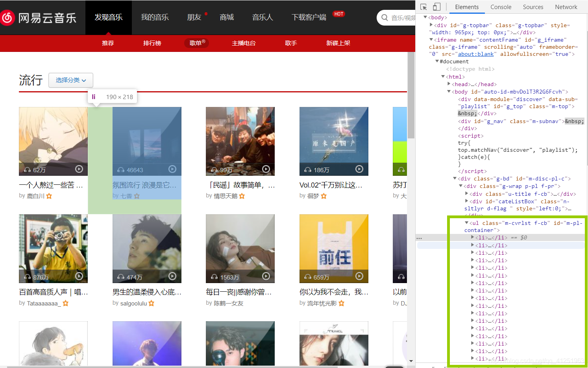Open 商城 in the top navigation
This screenshot has width=588, height=368.
227,17
